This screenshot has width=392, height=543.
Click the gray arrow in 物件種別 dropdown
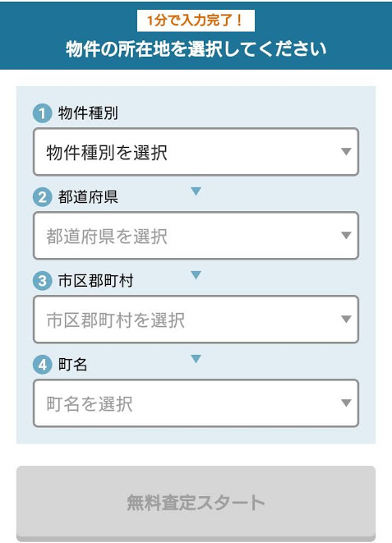[x=346, y=151]
